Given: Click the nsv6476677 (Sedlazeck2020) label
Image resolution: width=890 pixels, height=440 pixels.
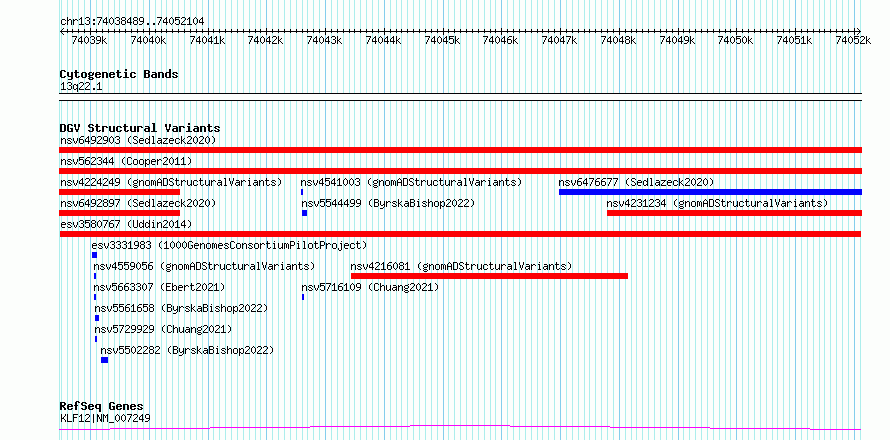Looking at the screenshot, I should click(x=636, y=182).
